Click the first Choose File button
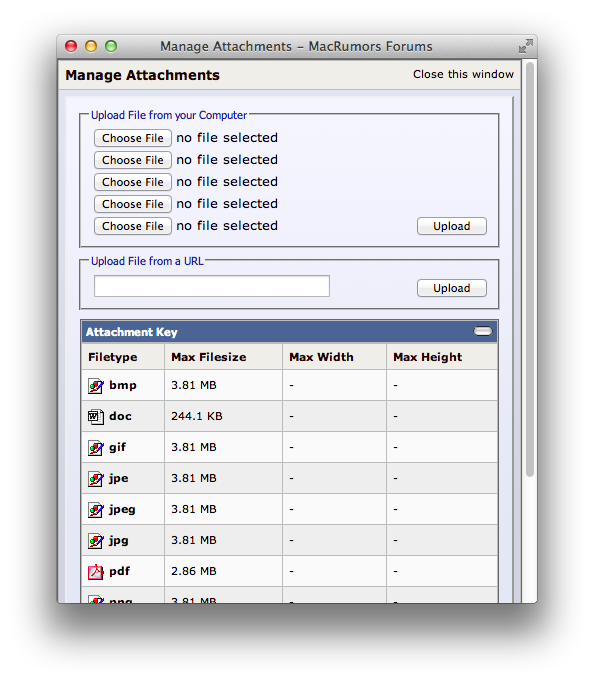Viewport: 594px width, 682px height. click(x=133, y=138)
